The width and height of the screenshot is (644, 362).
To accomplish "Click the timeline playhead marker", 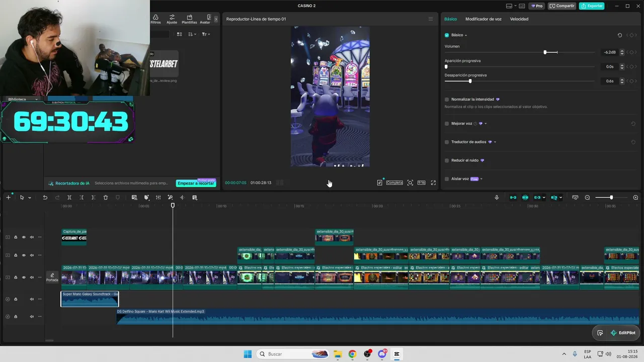I will (x=173, y=205).
